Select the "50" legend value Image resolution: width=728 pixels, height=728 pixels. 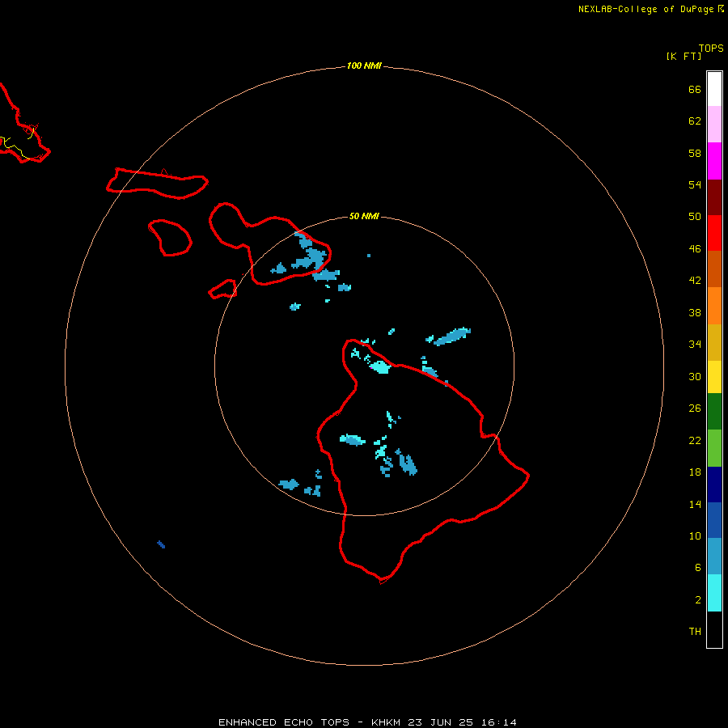point(695,217)
